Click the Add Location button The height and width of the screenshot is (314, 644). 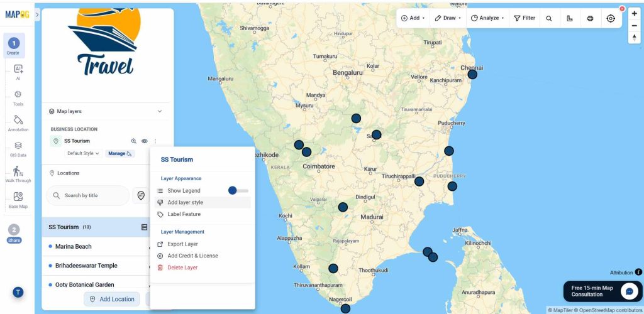112,300
